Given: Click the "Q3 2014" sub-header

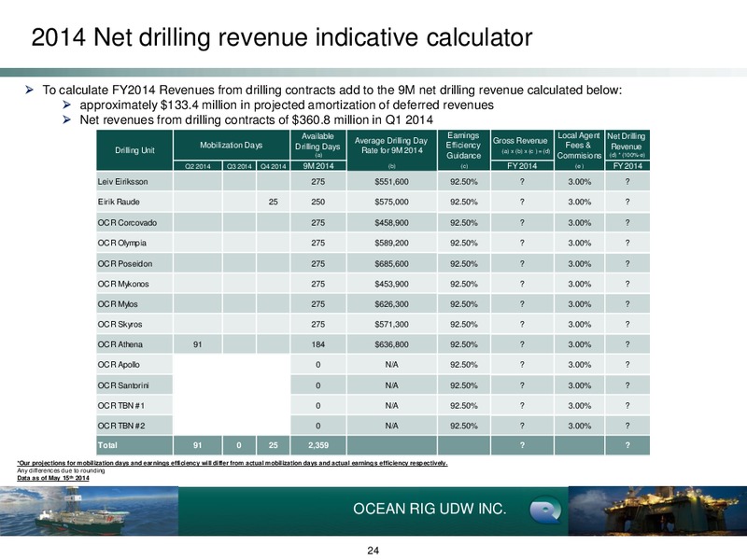Looking at the screenshot, I should click(x=239, y=166).
